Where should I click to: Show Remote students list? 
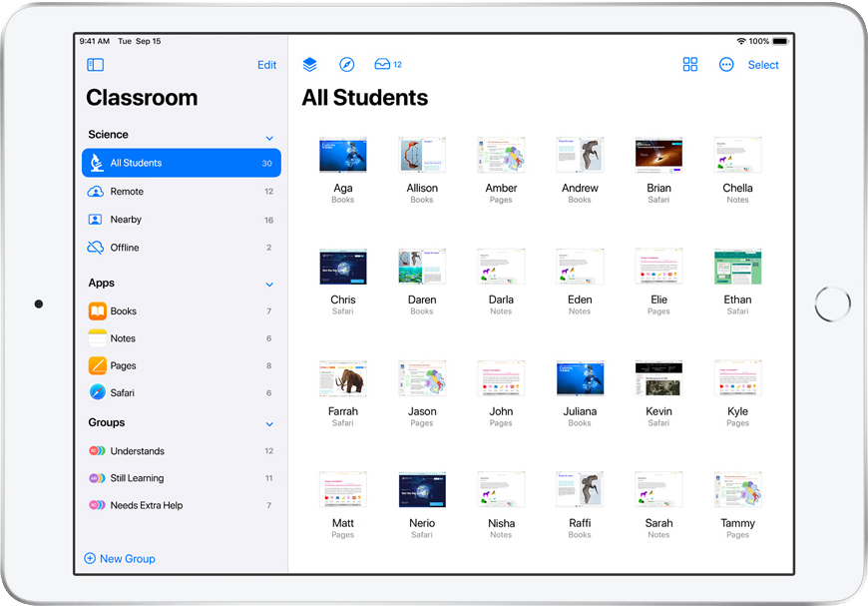click(127, 192)
